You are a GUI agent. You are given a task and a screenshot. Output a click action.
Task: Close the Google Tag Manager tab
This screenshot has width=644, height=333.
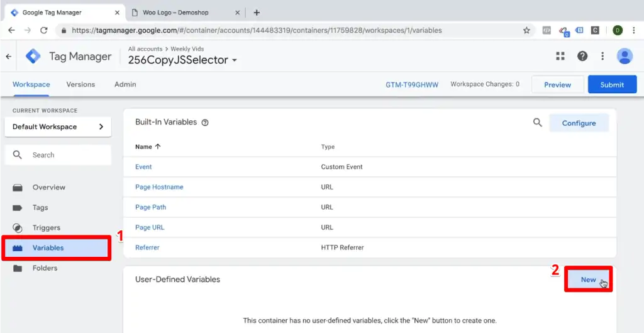[x=117, y=13]
